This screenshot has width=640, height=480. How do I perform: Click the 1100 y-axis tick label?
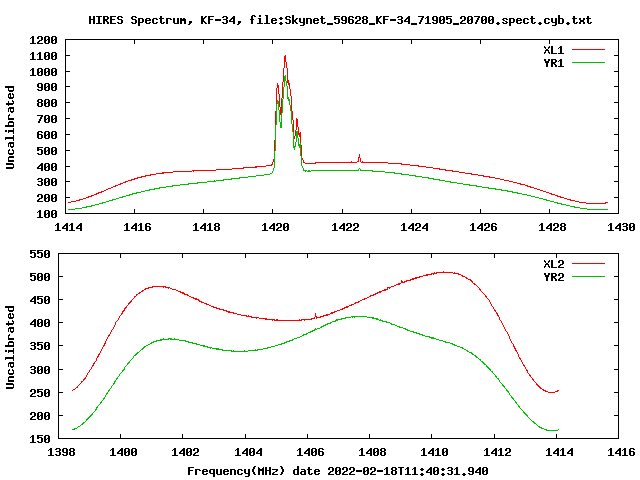pyautogui.click(x=43, y=56)
